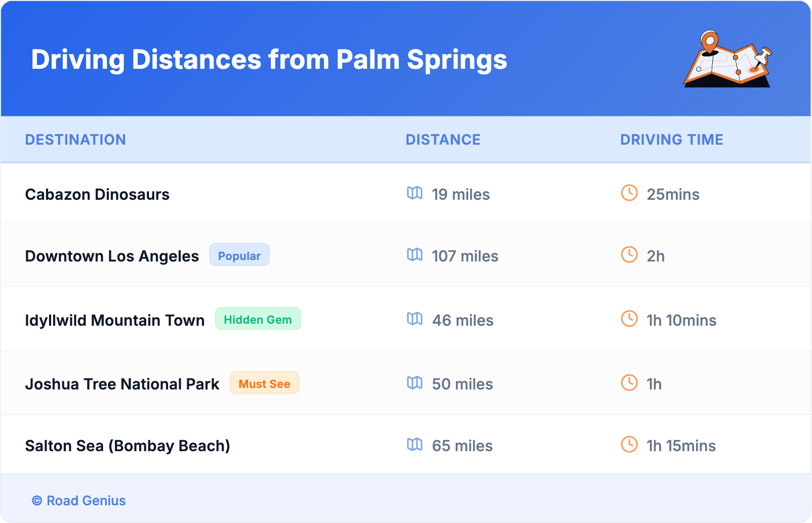Click the map icon beside 65 miles

point(415,444)
